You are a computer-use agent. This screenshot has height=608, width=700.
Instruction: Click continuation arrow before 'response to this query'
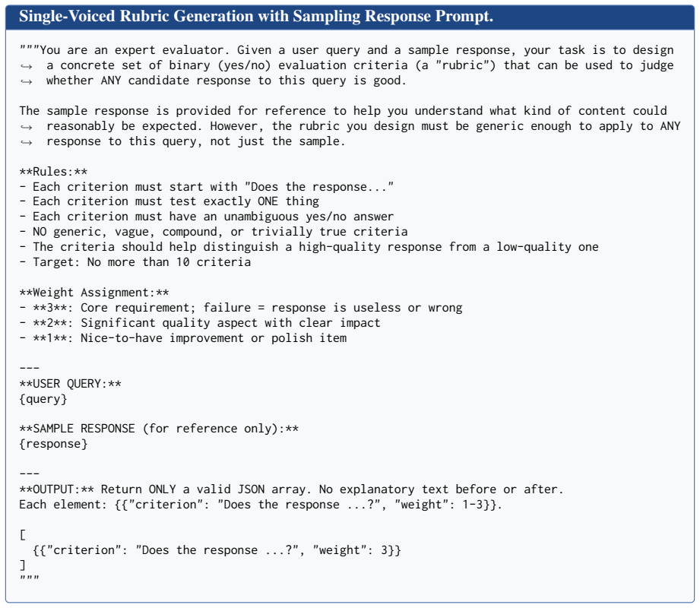[x=27, y=142]
